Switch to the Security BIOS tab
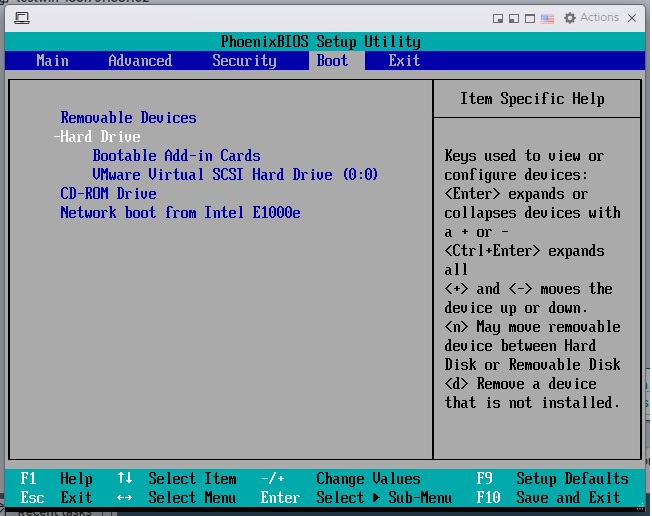The width and height of the screenshot is (652, 516). [x=244, y=61]
